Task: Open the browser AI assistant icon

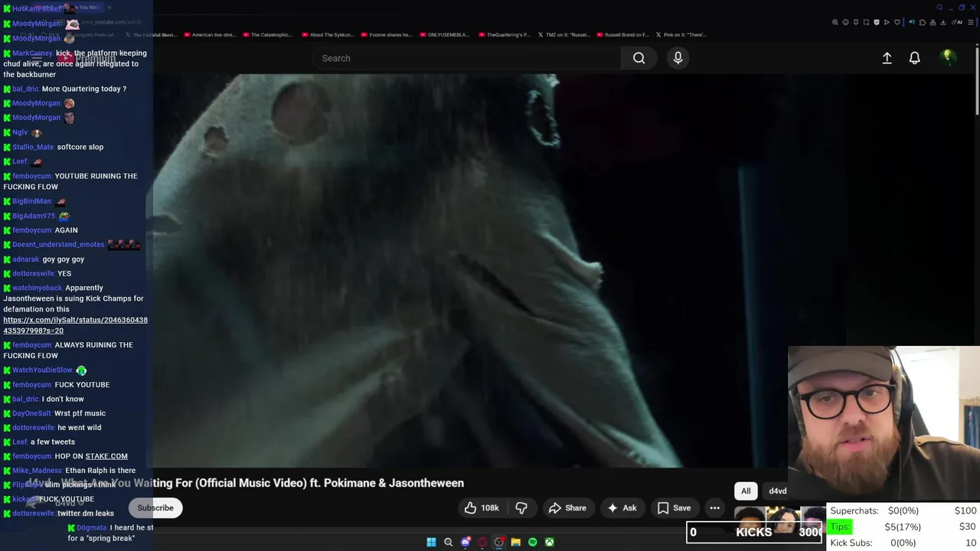Action: pos(957,22)
